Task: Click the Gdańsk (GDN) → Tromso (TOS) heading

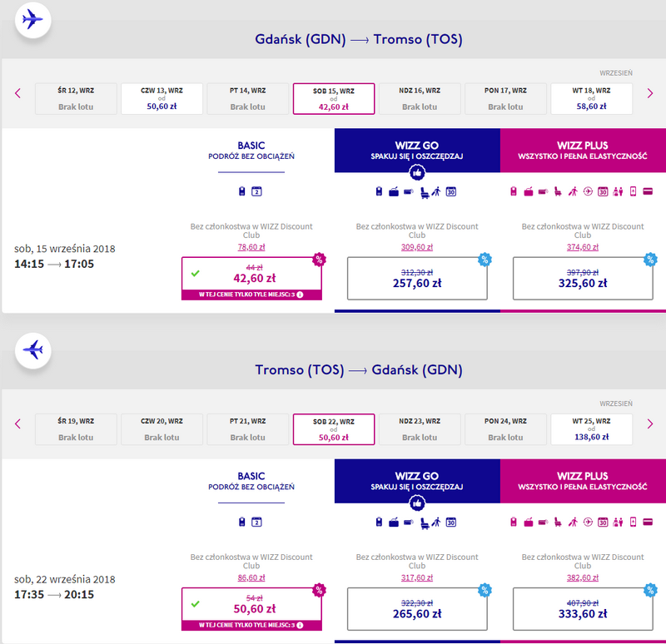Action: pyautogui.click(x=359, y=39)
